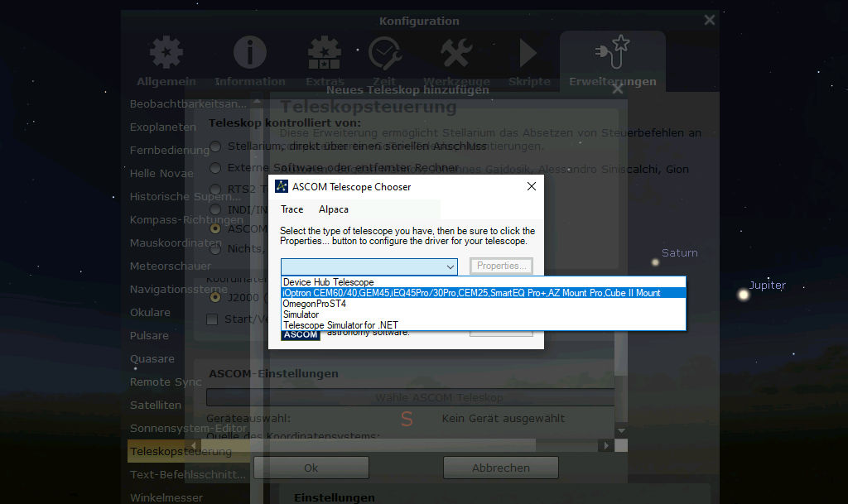Toggle the Start/Verbinden checkbox
Screen dimensions: 848x504
point(212,319)
